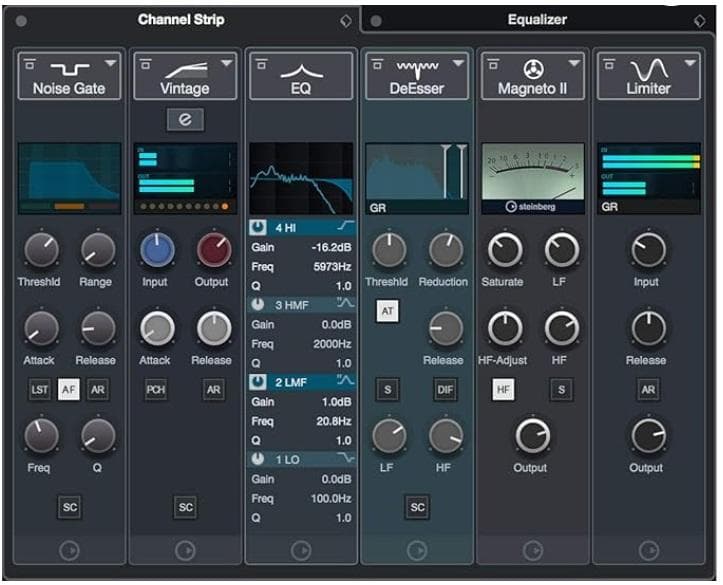Screen dimensions: 723x585
Task: Open the Magneto II module dropdown arrow
Action: point(574,63)
